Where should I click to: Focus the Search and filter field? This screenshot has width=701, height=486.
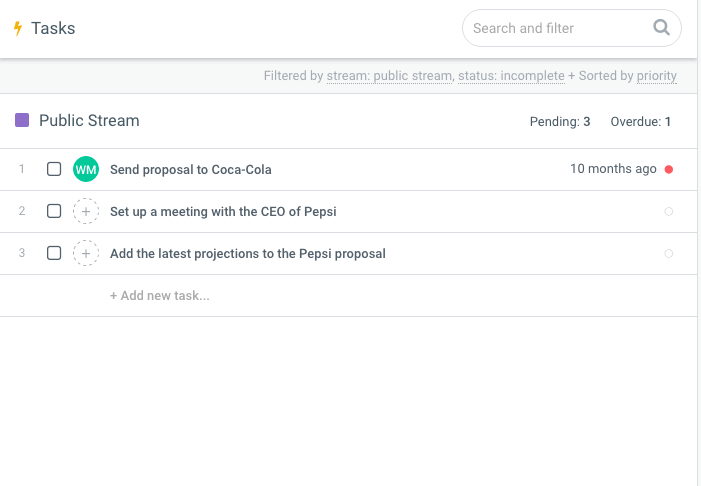pyautogui.click(x=555, y=28)
